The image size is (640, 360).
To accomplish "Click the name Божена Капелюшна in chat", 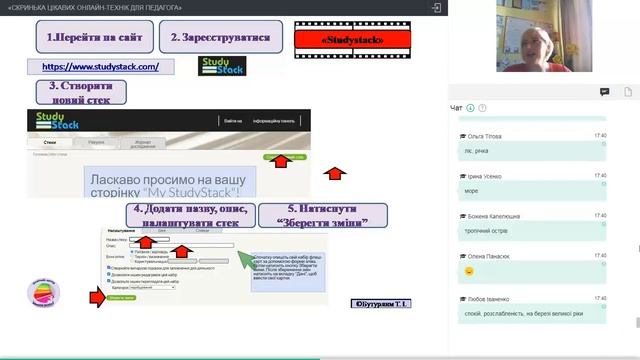I will click(x=494, y=216).
